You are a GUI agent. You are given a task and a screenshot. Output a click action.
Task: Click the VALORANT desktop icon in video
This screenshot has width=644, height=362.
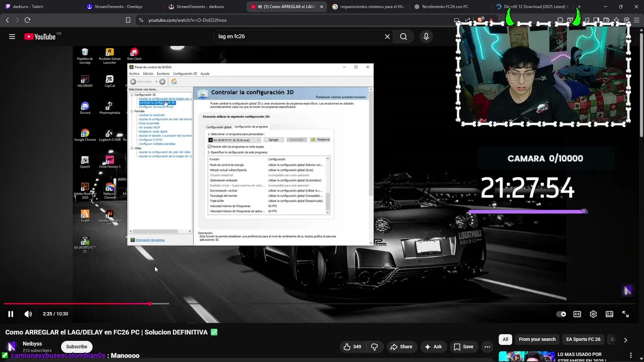pyautogui.click(x=85, y=81)
